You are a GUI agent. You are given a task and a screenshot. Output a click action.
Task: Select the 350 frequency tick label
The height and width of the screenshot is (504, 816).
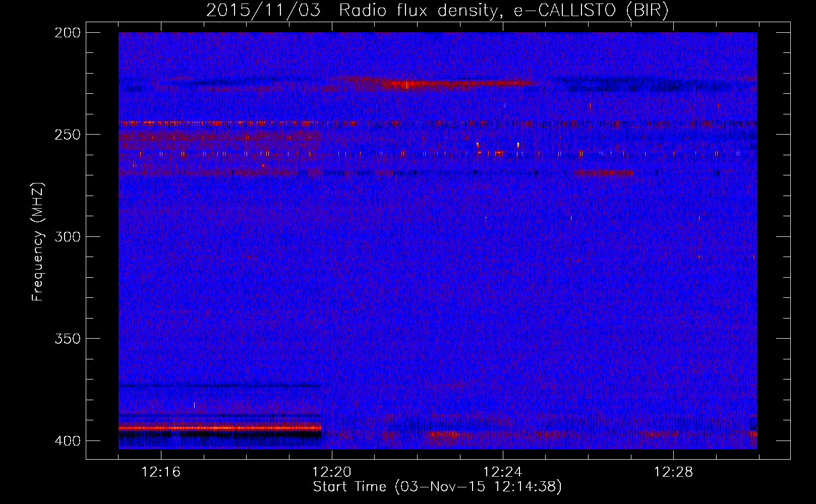[68, 339]
